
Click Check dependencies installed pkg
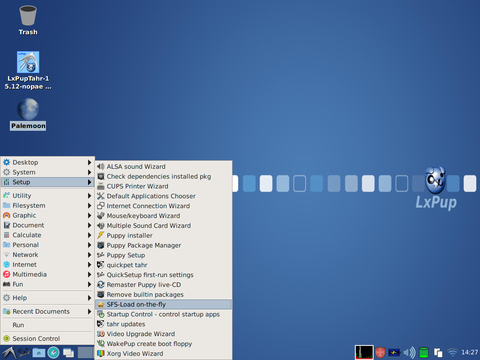pos(164,176)
